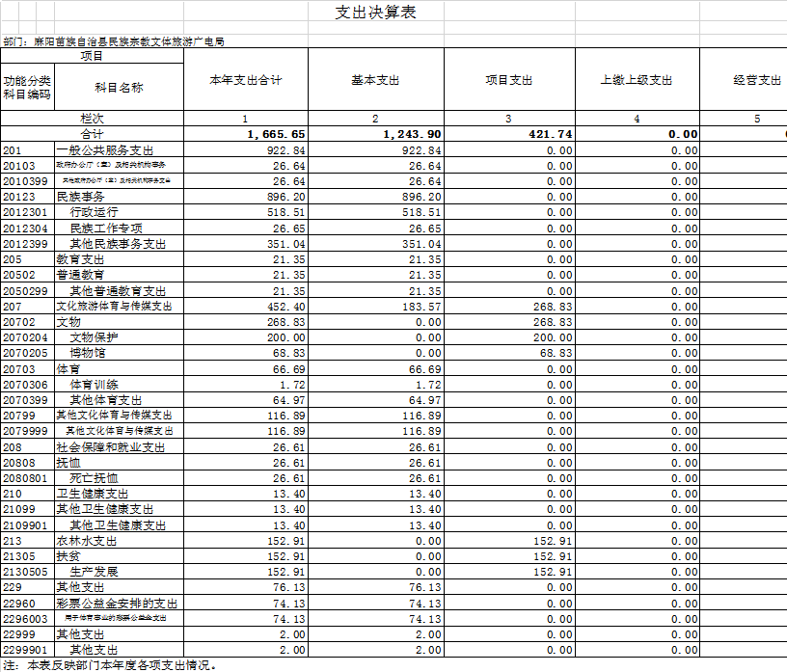The width and height of the screenshot is (787, 672).
Task: Select the 上缴上级支出 column header
Action: click(x=636, y=79)
